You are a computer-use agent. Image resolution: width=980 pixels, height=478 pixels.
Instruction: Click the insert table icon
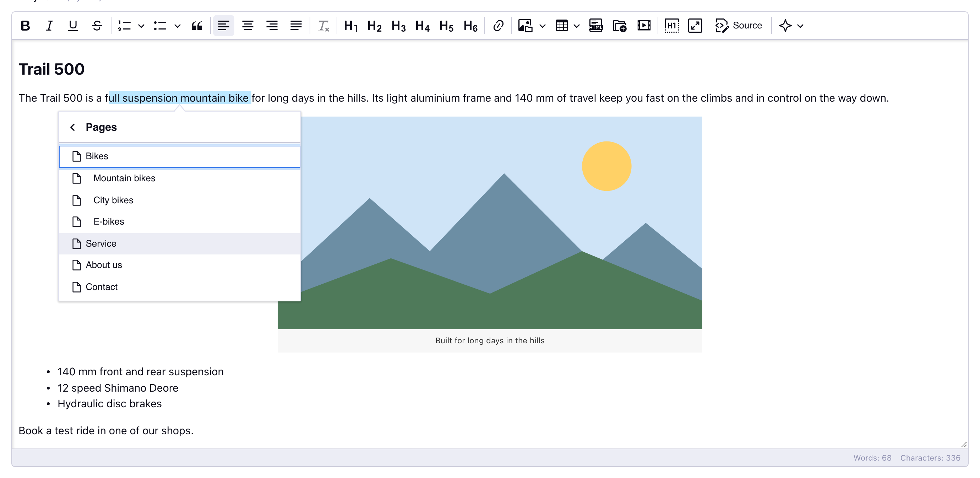(561, 26)
